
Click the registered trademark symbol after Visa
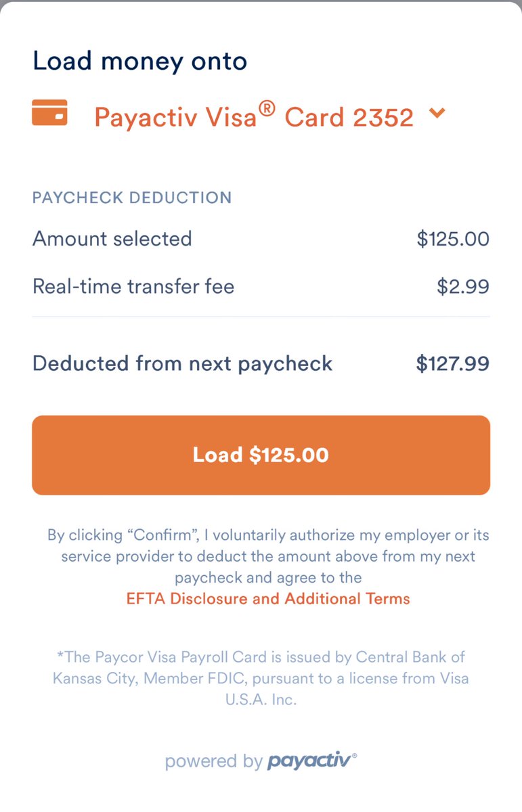click(267, 108)
